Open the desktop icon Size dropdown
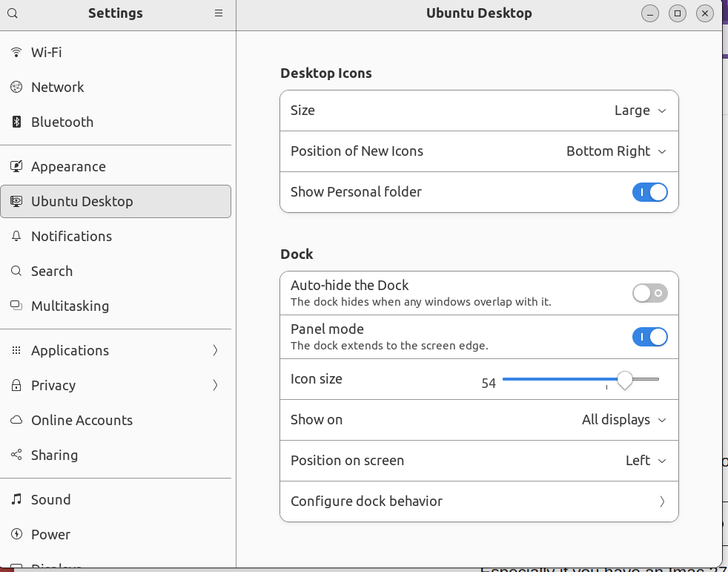 (479, 111)
